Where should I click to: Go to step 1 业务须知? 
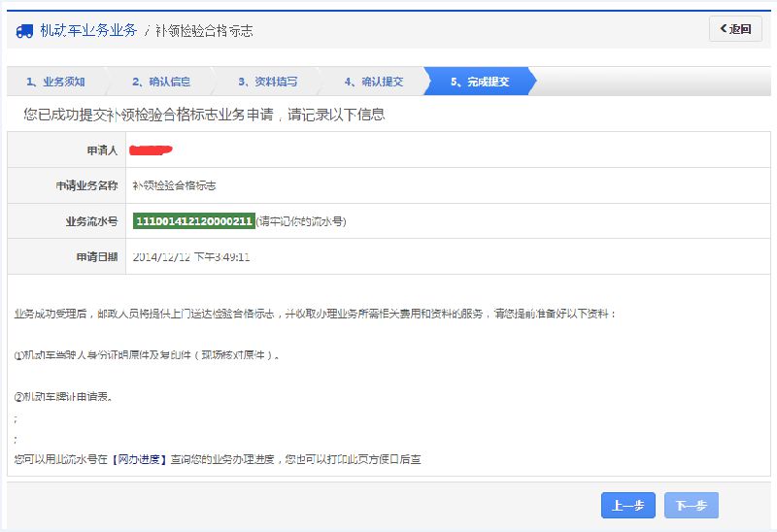pos(56,82)
